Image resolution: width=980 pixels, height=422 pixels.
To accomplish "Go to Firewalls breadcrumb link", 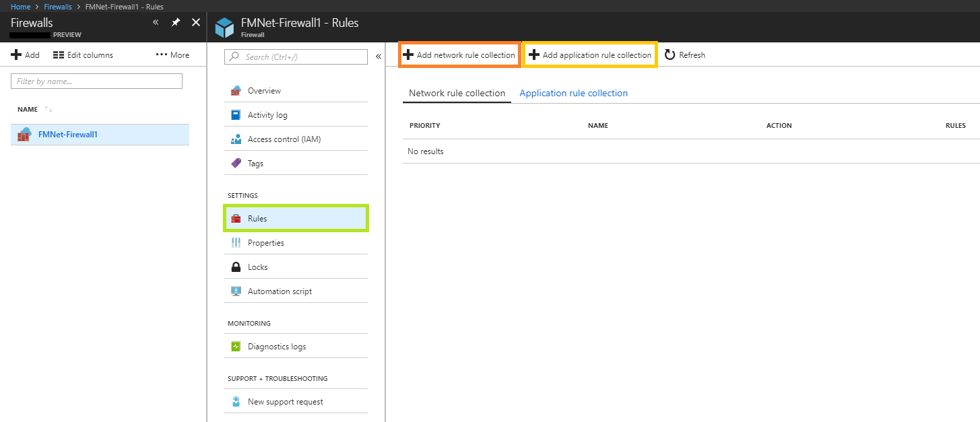I will (x=58, y=7).
